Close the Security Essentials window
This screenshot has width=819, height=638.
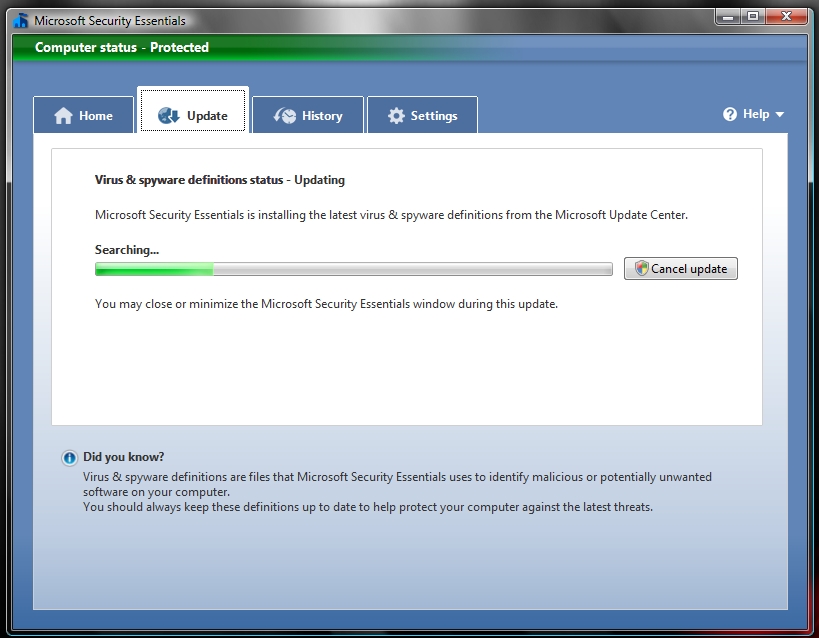click(x=787, y=17)
